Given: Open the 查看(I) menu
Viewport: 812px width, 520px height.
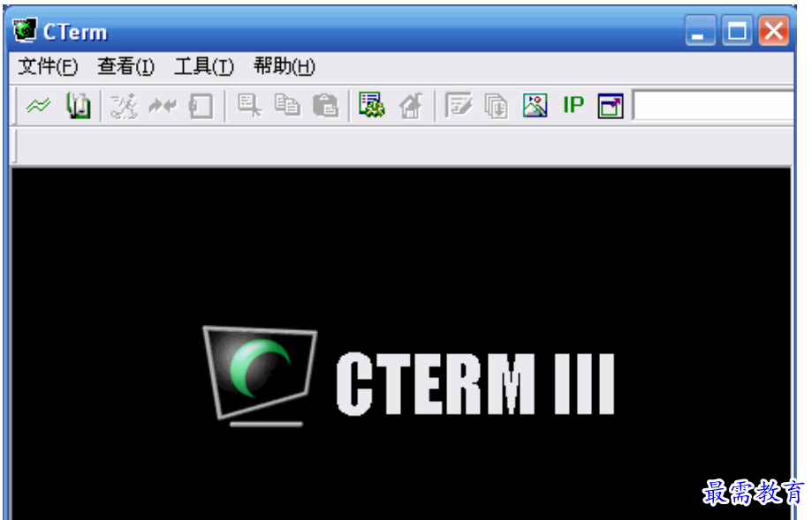Looking at the screenshot, I should pos(125,66).
